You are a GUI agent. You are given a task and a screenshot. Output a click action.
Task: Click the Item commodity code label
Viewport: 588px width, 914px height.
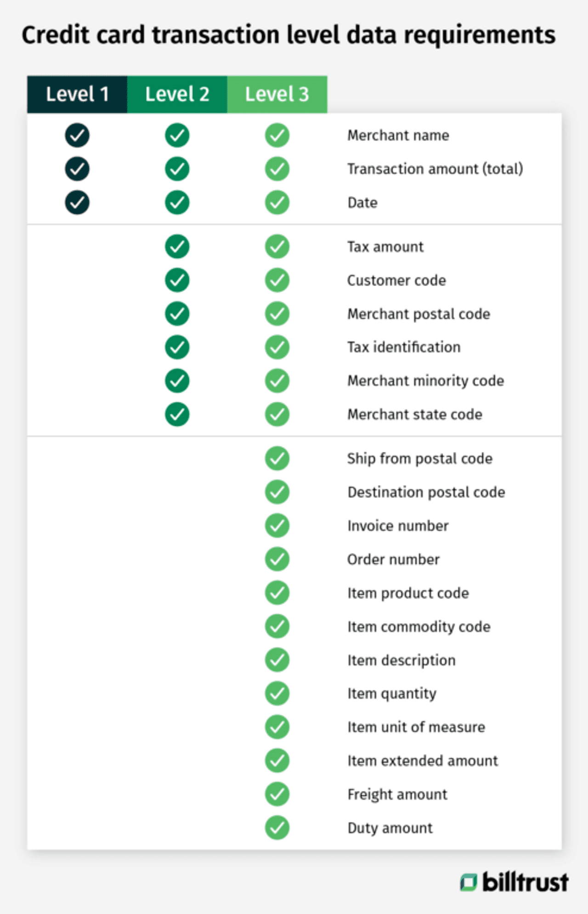418,627
